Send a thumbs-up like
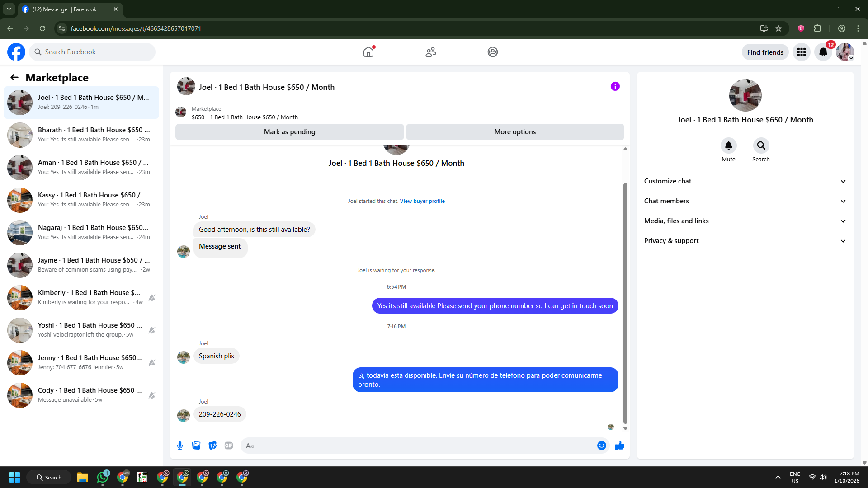 pyautogui.click(x=619, y=446)
